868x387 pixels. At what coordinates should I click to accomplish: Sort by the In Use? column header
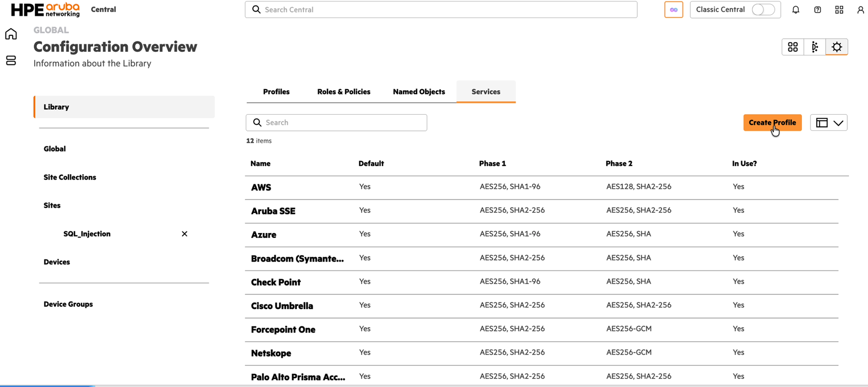(745, 164)
